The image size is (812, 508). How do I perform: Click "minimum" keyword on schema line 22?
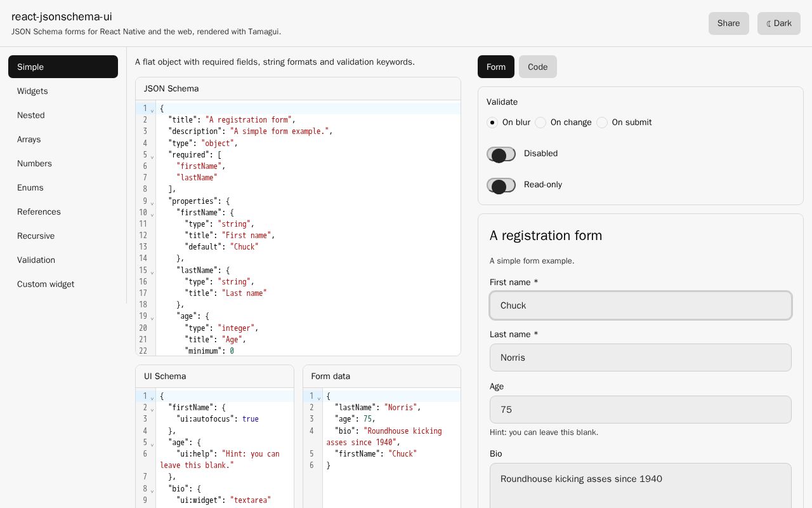203,351
